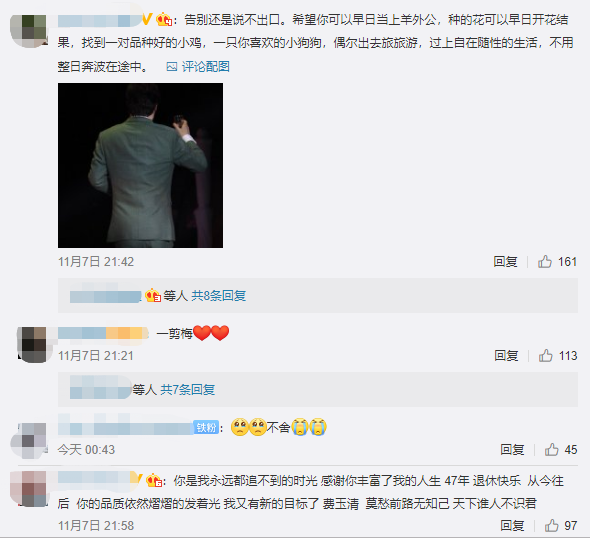Like the 不舍 comment with 45 likes

551,449
